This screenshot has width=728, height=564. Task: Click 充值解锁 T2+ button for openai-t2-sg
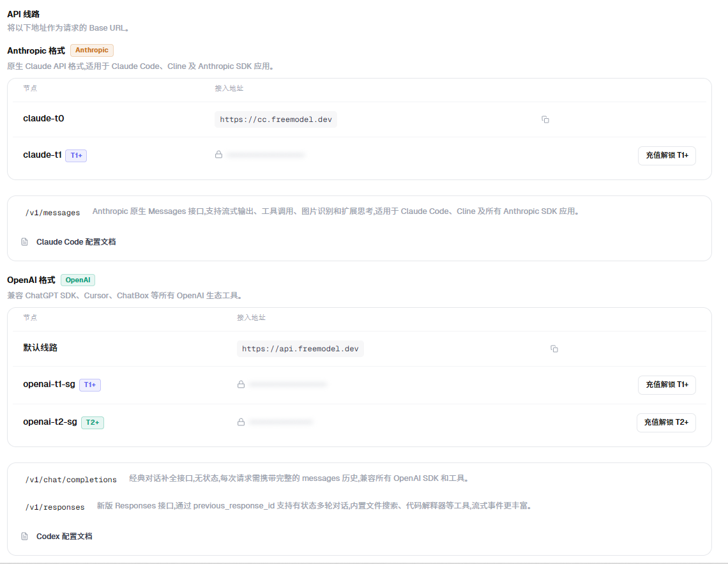click(666, 422)
